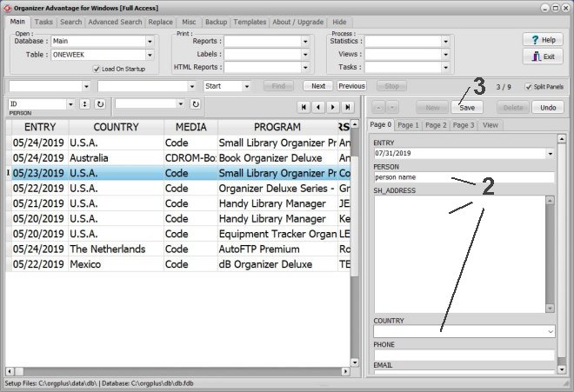Select the View tab in record panel
The image size is (574, 392).
[x=491, y=125]
